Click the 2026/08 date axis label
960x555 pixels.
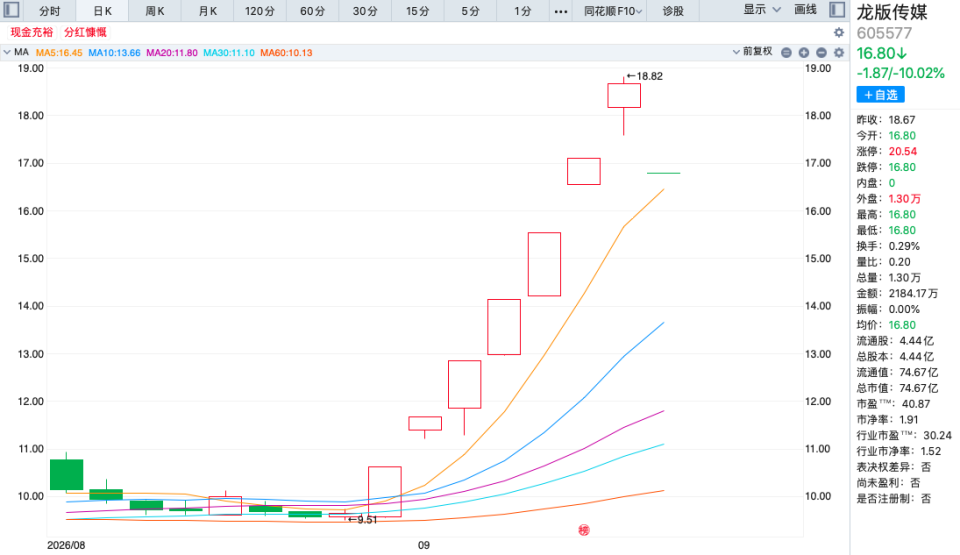point(66,545)
